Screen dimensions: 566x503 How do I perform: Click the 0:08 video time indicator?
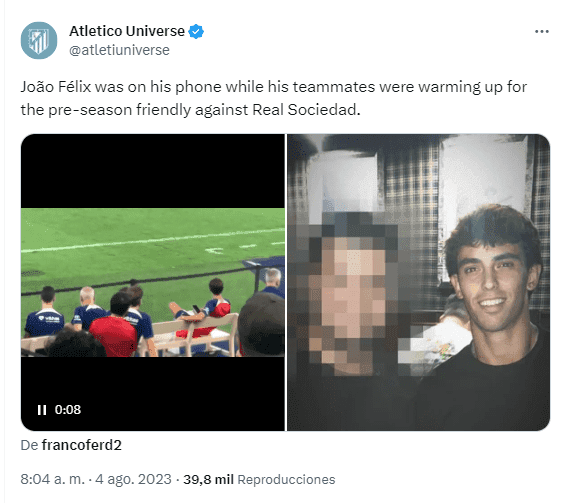68,409
